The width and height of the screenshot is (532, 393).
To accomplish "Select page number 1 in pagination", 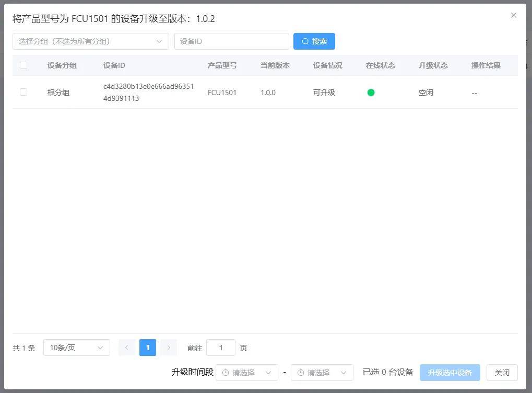I will coord(148,348).
